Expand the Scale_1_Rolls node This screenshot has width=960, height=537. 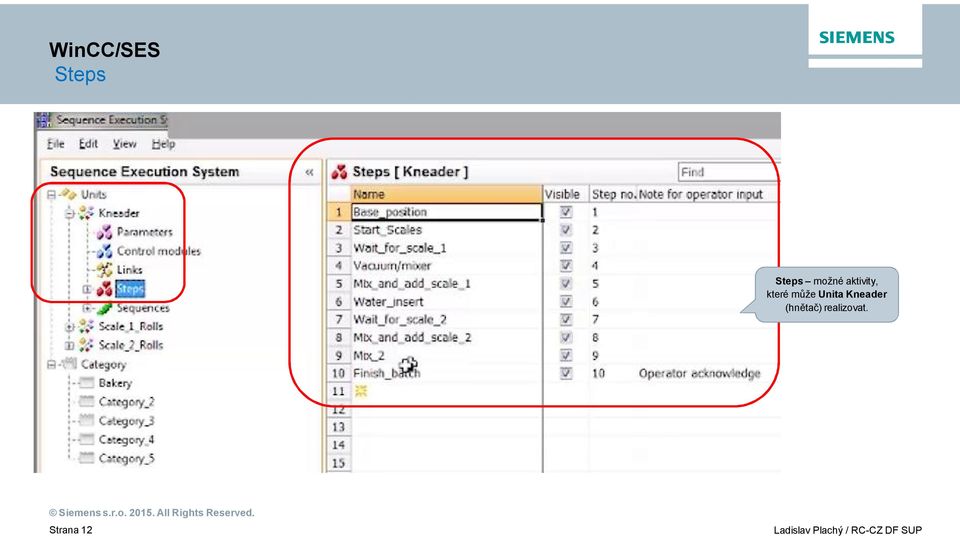[69, 326]
